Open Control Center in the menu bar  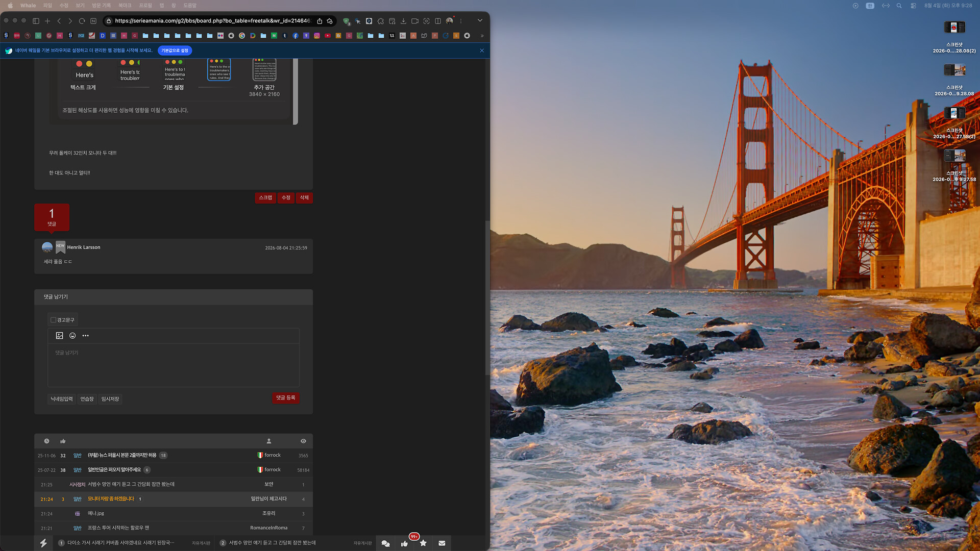coord(913,6)
